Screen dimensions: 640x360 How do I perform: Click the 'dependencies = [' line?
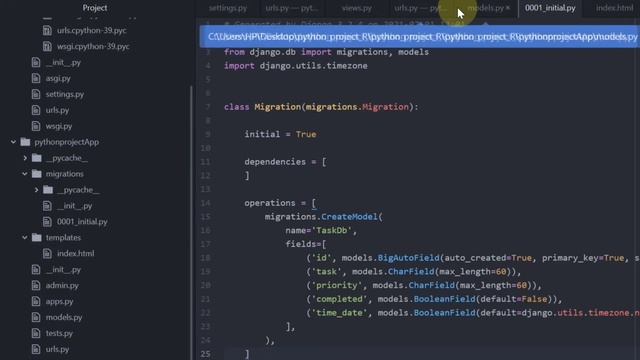click(285, 162)
